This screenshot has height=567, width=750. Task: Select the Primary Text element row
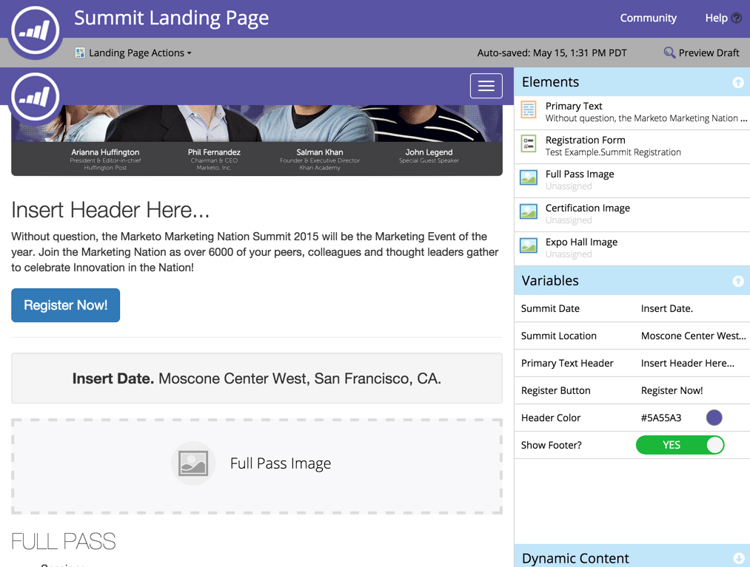click(632, 112)
